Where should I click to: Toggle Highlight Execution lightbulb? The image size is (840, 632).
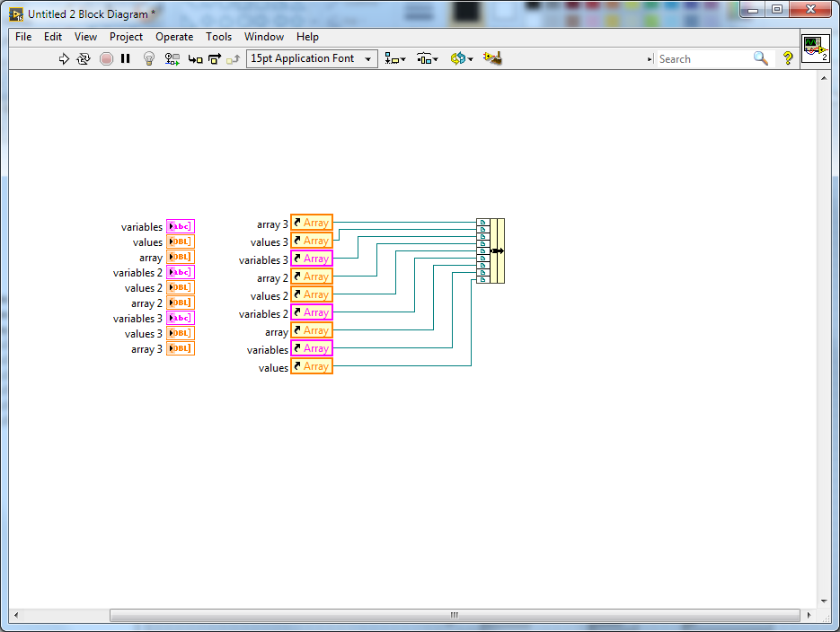149,59
